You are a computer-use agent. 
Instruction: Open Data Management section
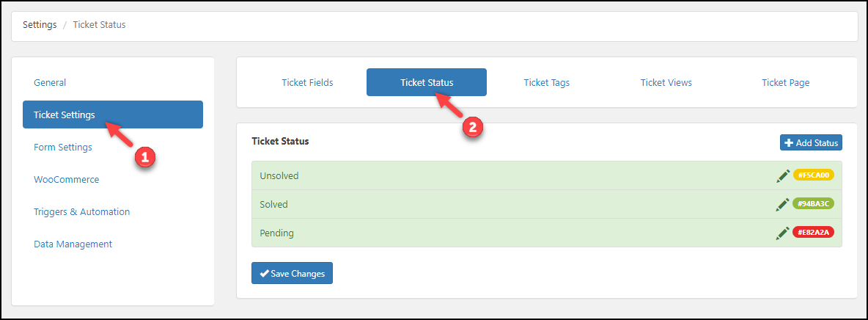[73, 244]
